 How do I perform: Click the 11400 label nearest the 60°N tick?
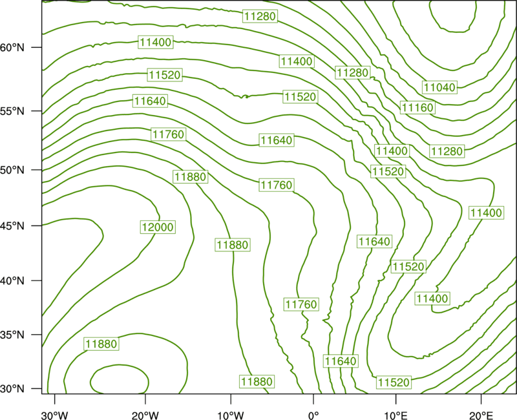pos(156,42)
